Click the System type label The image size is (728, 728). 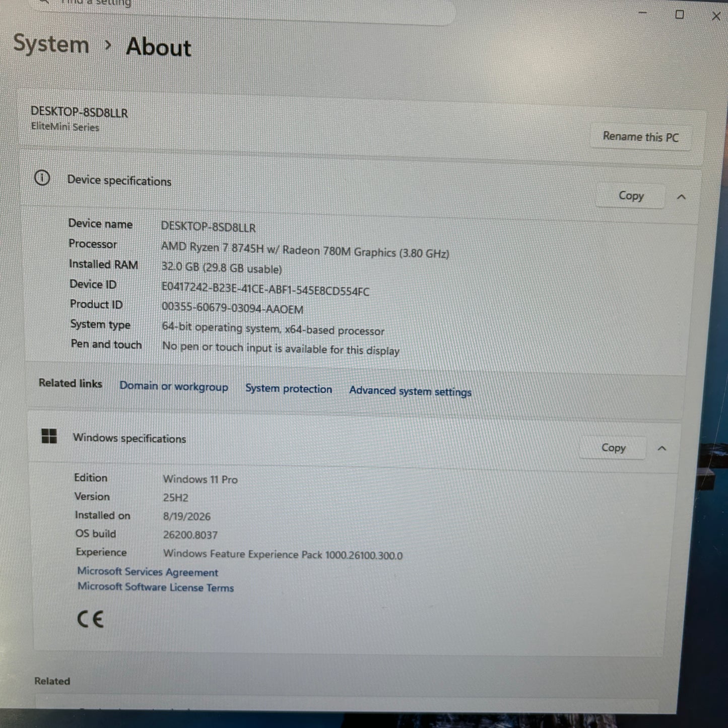point(100,324)
